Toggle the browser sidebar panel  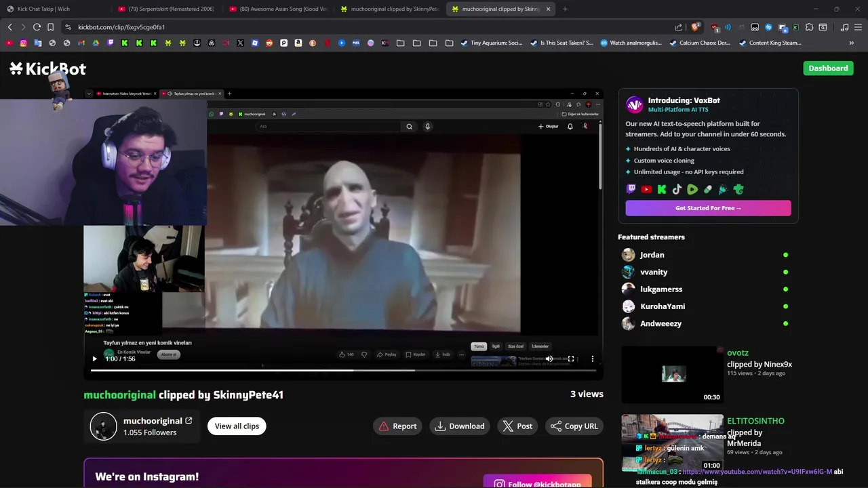point(823,27)
